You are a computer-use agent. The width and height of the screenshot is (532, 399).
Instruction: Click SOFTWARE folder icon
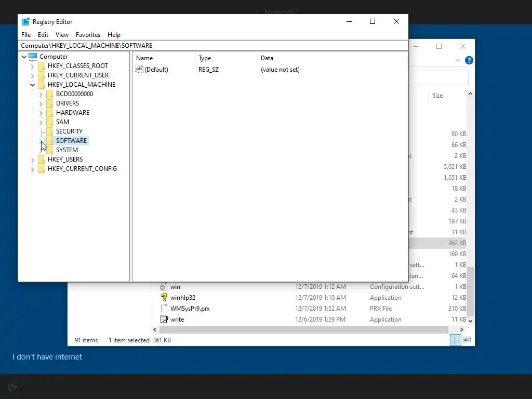49,140
